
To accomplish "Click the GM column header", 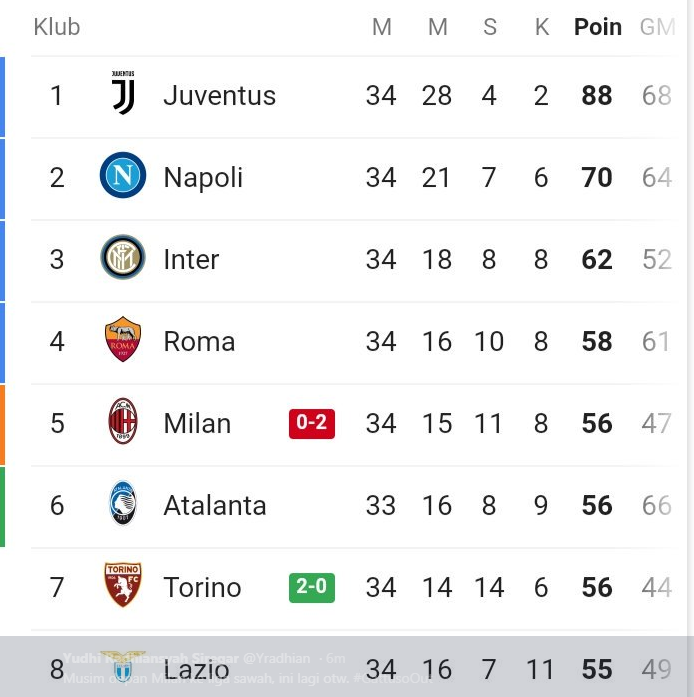I will tap(658, 27).
